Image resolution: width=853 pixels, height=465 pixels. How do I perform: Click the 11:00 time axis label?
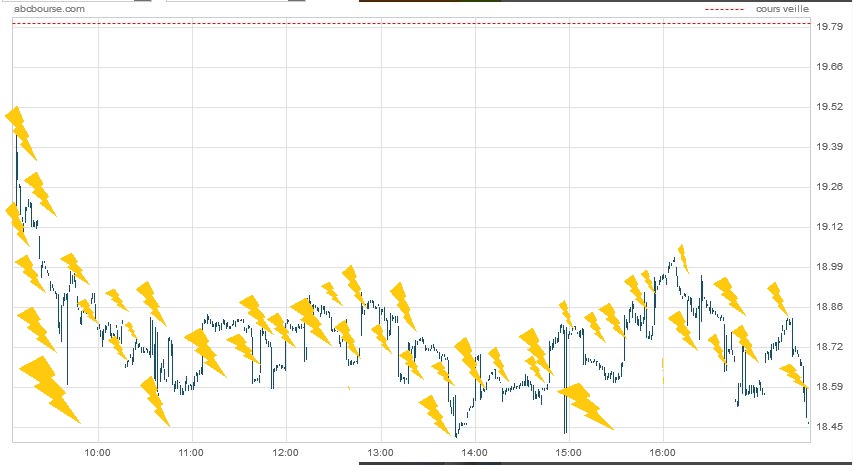click(x=191, y=452)
